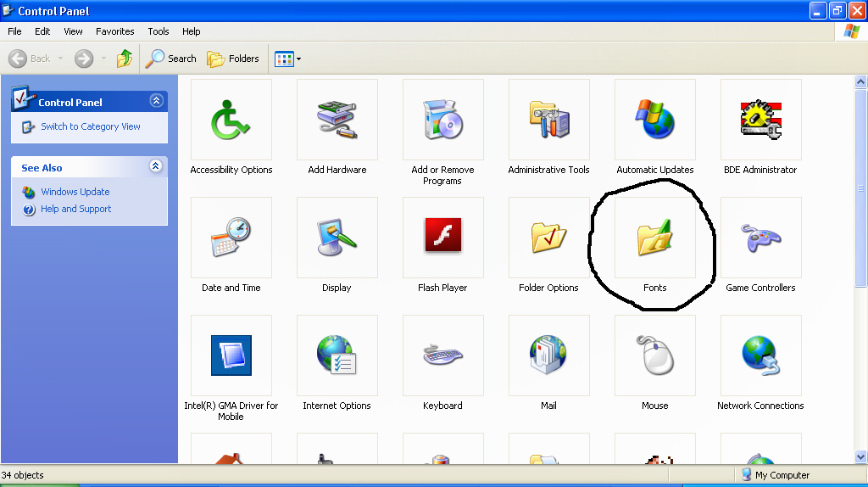This screenshot has width=868, height=487.
Task: Open the Help menu
Action: 191,31
